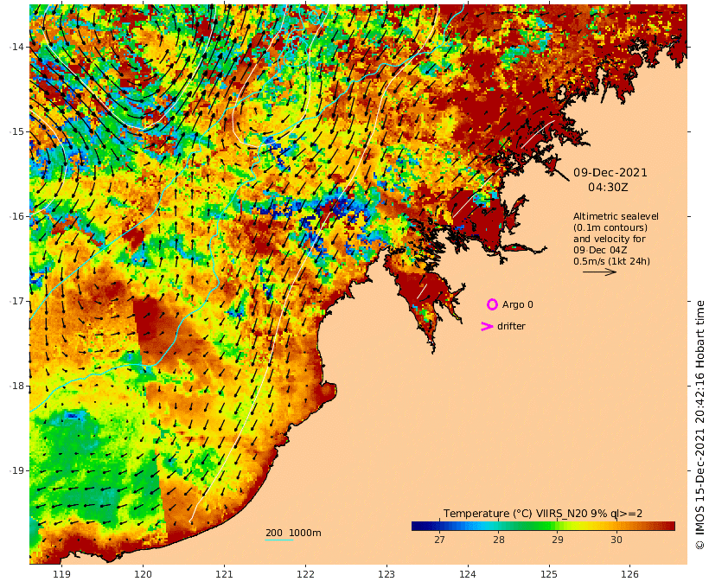Click the latitude axis label -16
Screen dimensions: 709x588
[17, 216]
